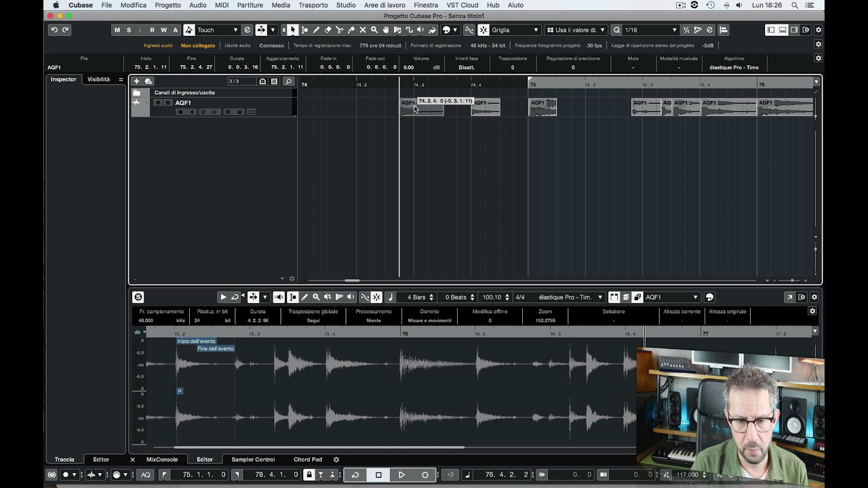The height and width of the screenshot is (488, 868).
Task: Open macOS Spotlight search icon
Action: click(795, 5)
